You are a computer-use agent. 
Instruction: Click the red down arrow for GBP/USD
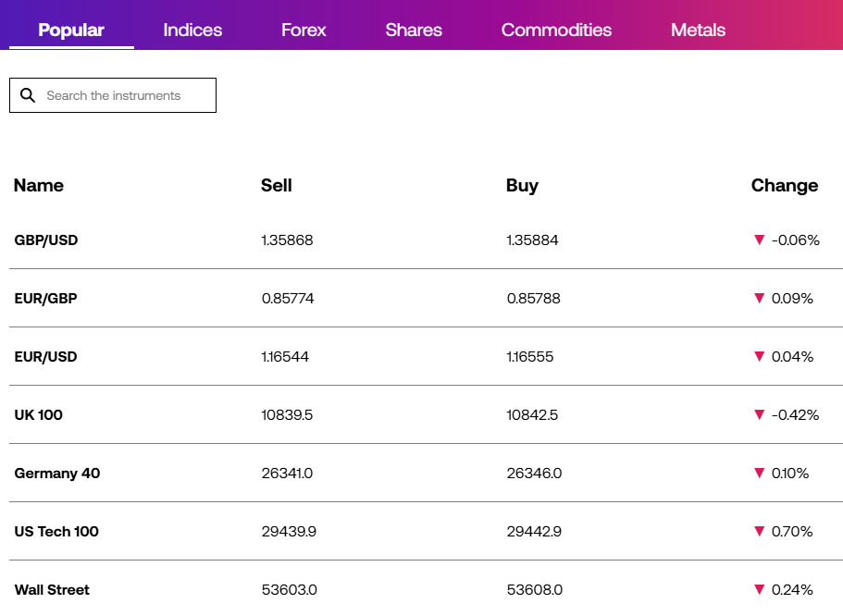[x=759, y=240]
